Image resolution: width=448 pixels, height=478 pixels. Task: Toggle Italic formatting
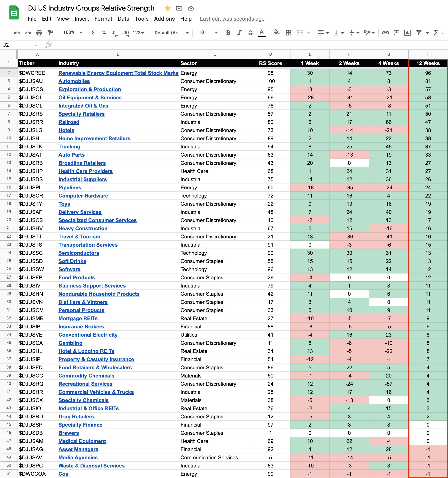pos(239,33)
